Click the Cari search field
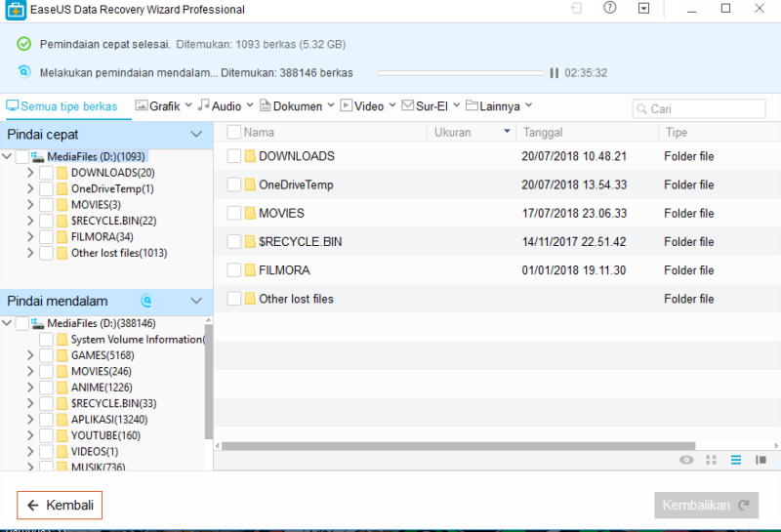The width and height of the screenshot is (781, 532). [699, 108]
